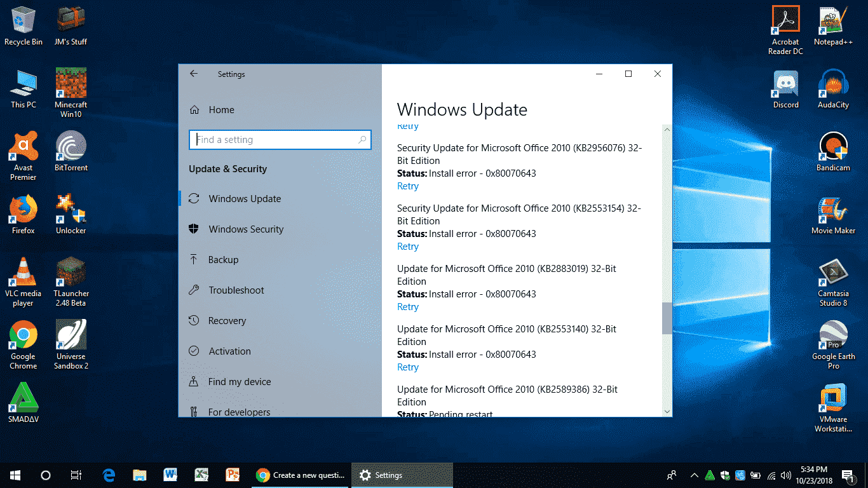Launch TLauncher 2.48 Beta icon
The height and width of the screenshot is (488, 868).
71,282
